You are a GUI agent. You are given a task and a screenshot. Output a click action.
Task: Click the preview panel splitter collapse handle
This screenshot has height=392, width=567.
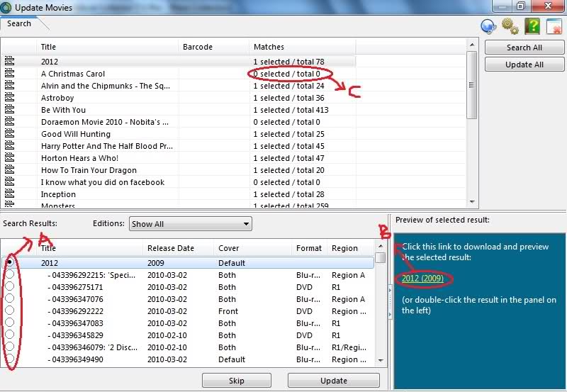[x=390, y=301]
